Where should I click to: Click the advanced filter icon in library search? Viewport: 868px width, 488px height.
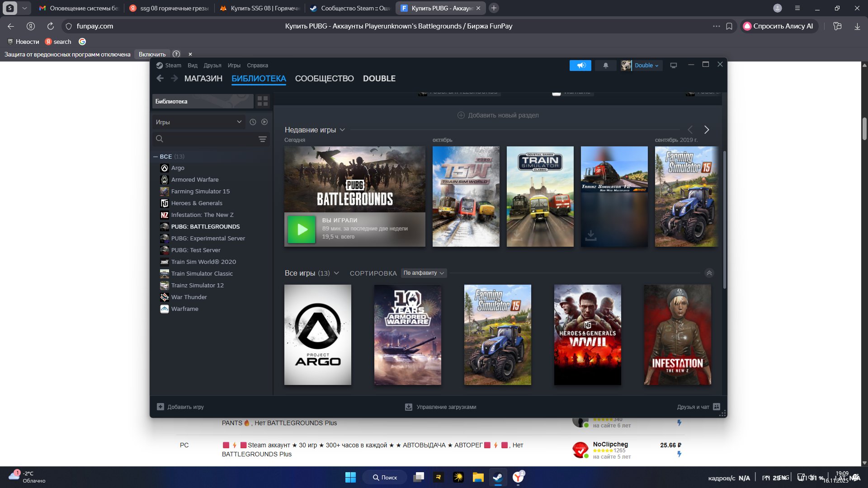(262, 139)
